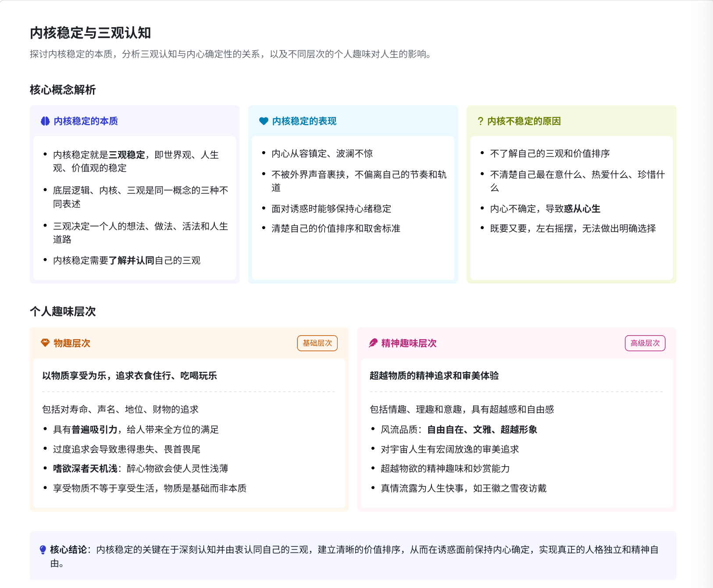Select the 基础层次 badge

[317, 343]
